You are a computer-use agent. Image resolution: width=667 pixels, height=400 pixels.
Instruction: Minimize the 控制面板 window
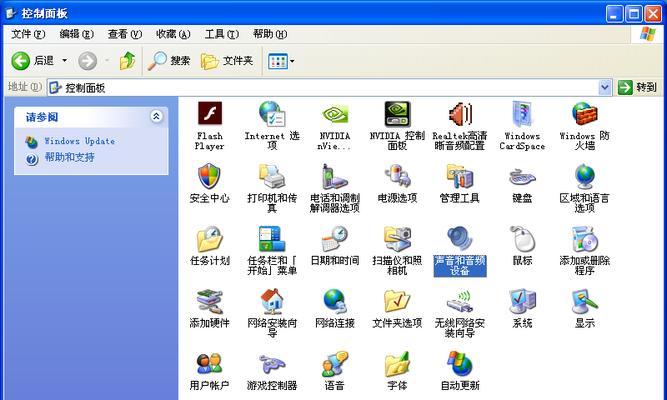[x=614, y=14]
